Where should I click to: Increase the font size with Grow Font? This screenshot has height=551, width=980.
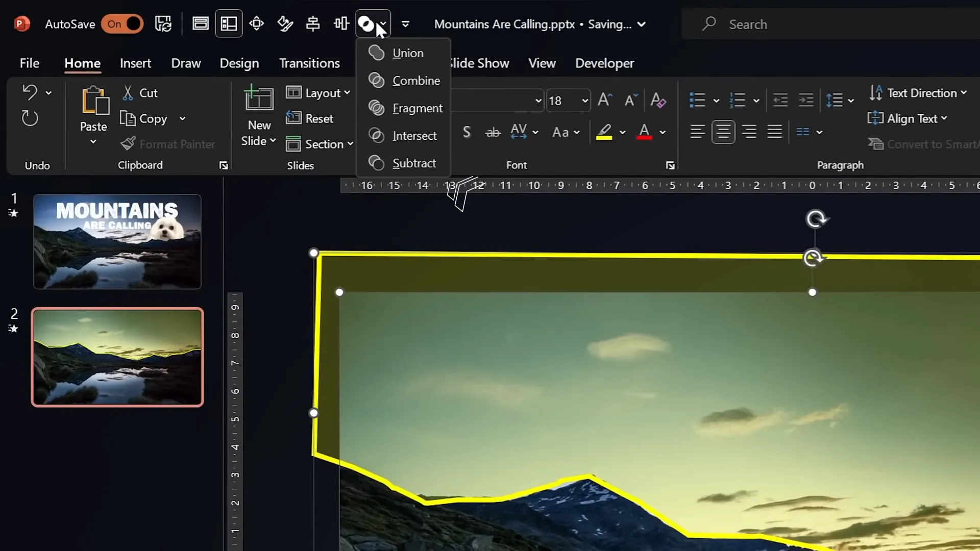tap(605, 100)
